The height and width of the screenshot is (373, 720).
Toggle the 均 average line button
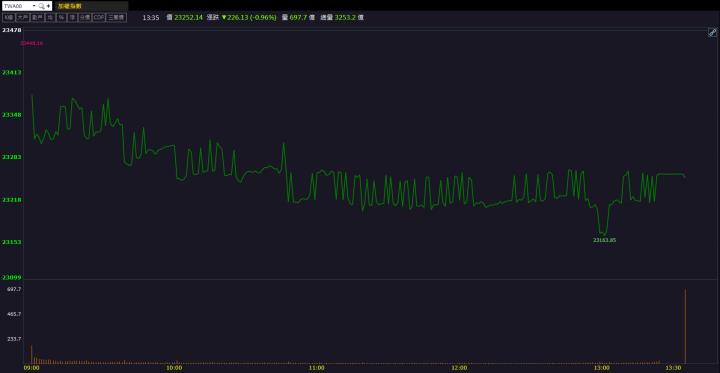(50, 17)
